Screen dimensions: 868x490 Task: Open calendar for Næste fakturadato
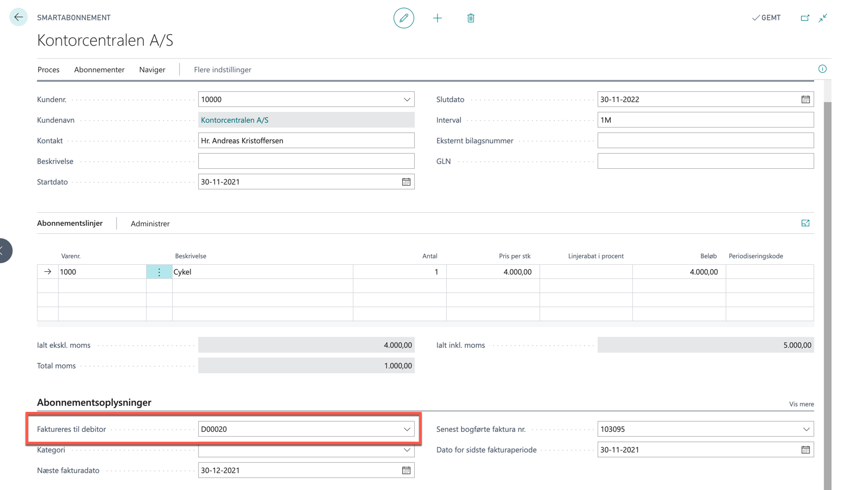pyautogui.click(x=406, y=470)
